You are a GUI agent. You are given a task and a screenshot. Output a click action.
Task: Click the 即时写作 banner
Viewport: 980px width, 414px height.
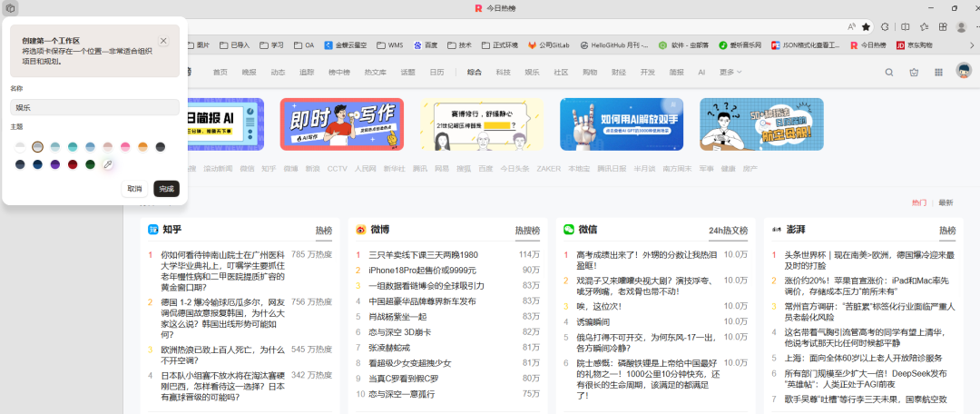pyautogui.click(x=342, y=123)
